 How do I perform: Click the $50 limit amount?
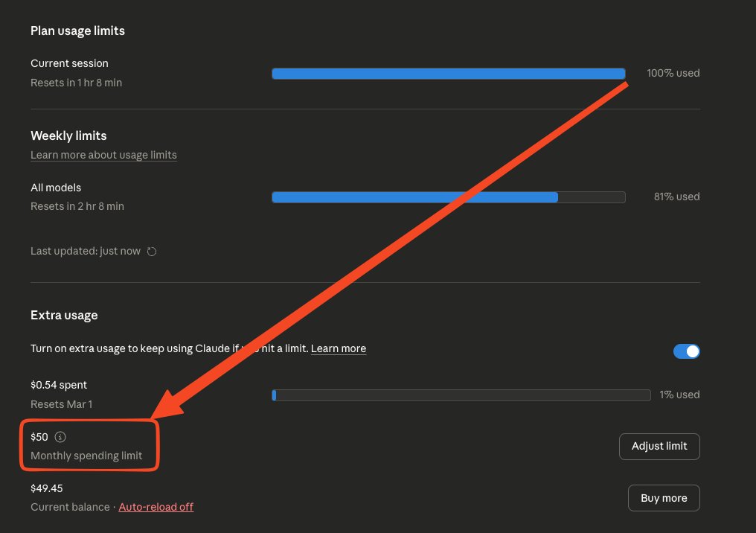click(x=39, y=437)
